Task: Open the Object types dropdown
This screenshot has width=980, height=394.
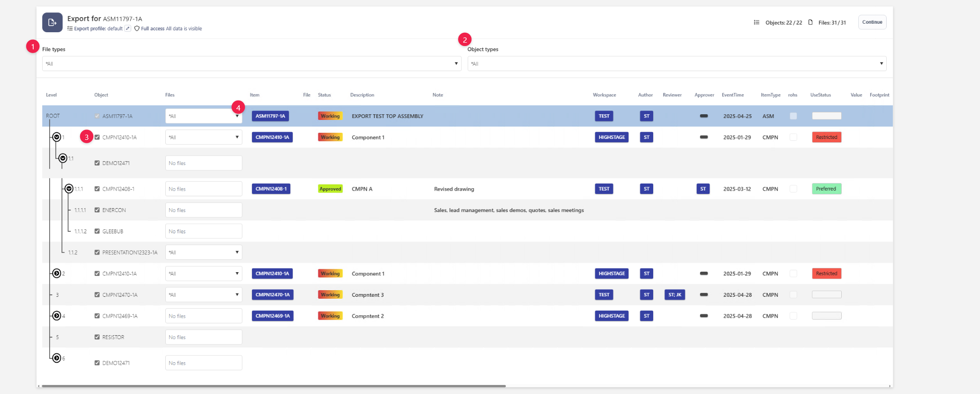Action: (x=677, y=64)
